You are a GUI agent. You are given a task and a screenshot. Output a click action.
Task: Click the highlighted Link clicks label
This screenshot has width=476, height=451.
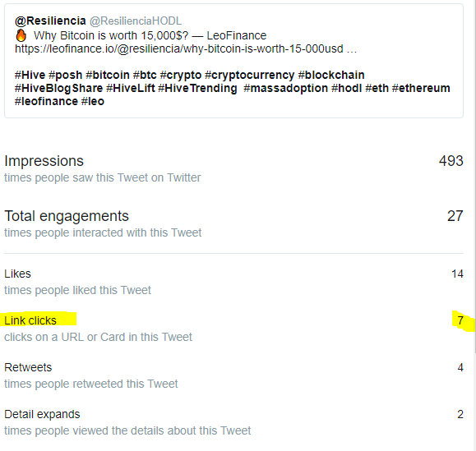30,320
